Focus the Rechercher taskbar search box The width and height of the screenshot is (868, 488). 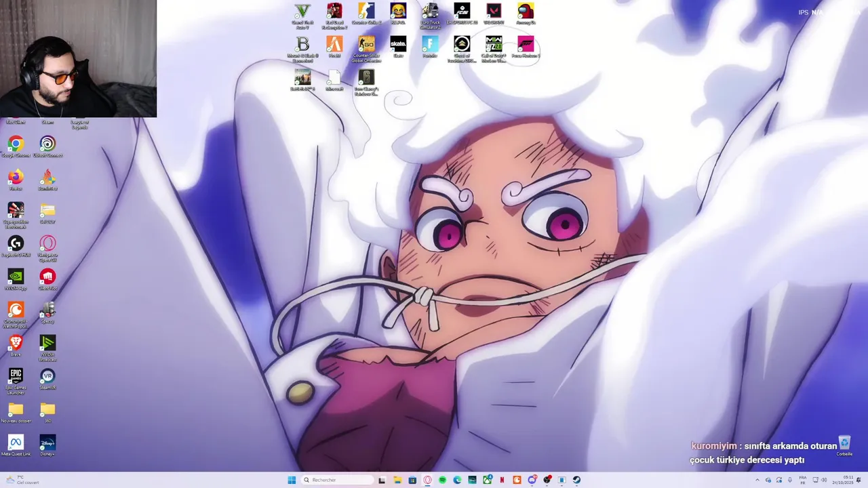click(338, 480)
